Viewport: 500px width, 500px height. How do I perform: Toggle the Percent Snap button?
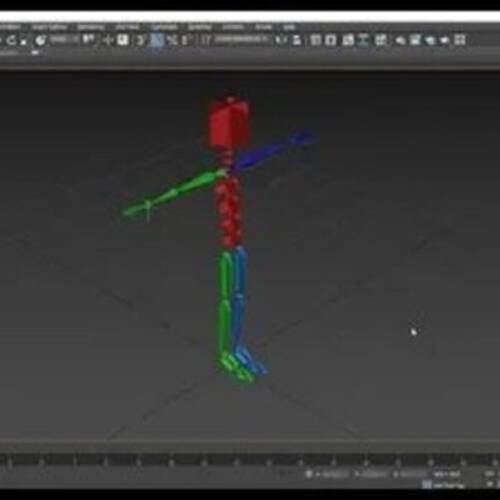pos(172,40)
